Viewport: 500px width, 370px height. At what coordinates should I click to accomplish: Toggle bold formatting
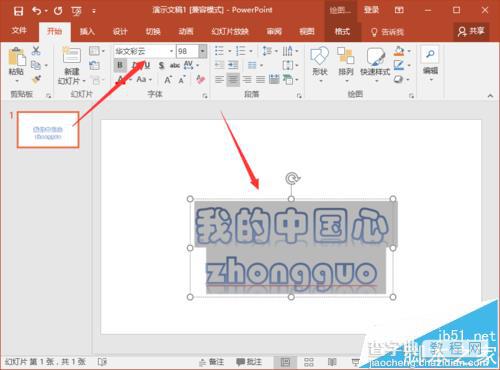120,65
